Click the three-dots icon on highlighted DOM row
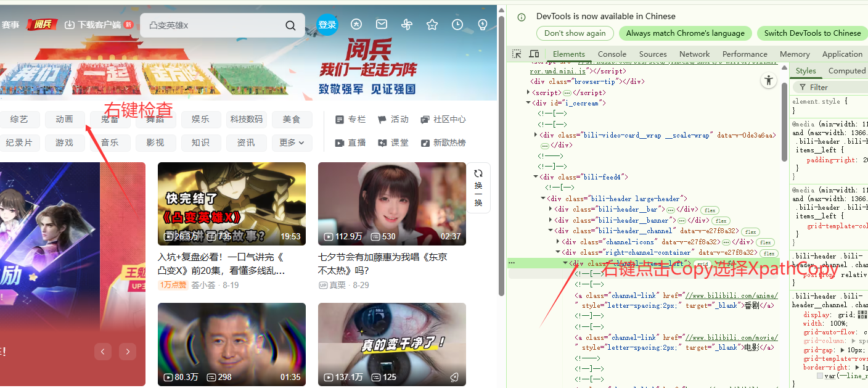 tap(512, 263)
